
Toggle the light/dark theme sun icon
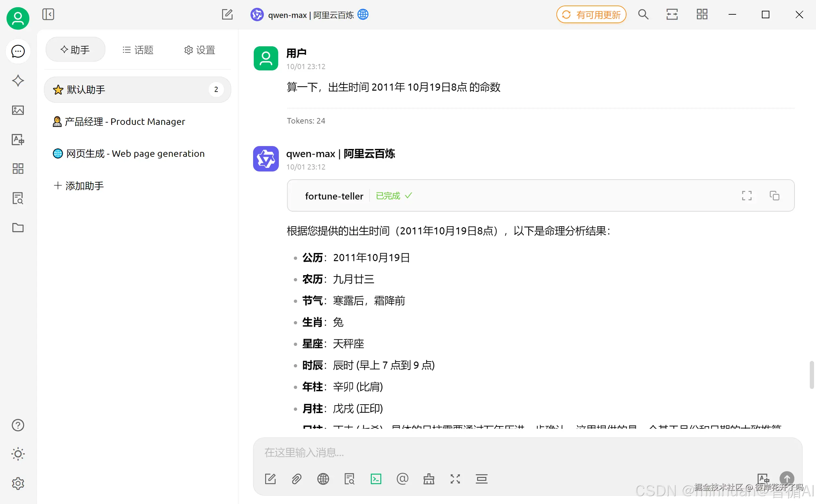click(18, 454)
